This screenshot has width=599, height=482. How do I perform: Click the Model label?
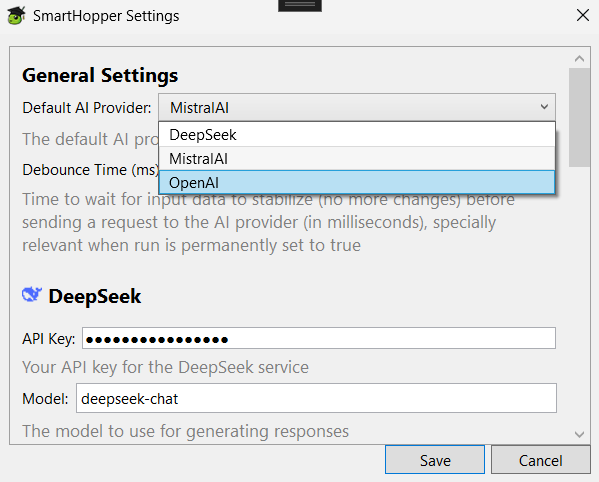pyautogui.click(x=45, y=399)
